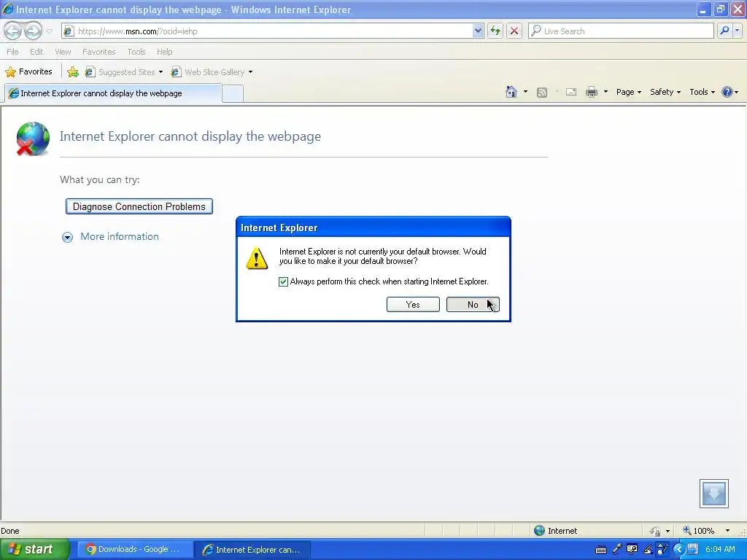Click the blue Help question mark icon
Screen dimensions: 747x560
727,92
